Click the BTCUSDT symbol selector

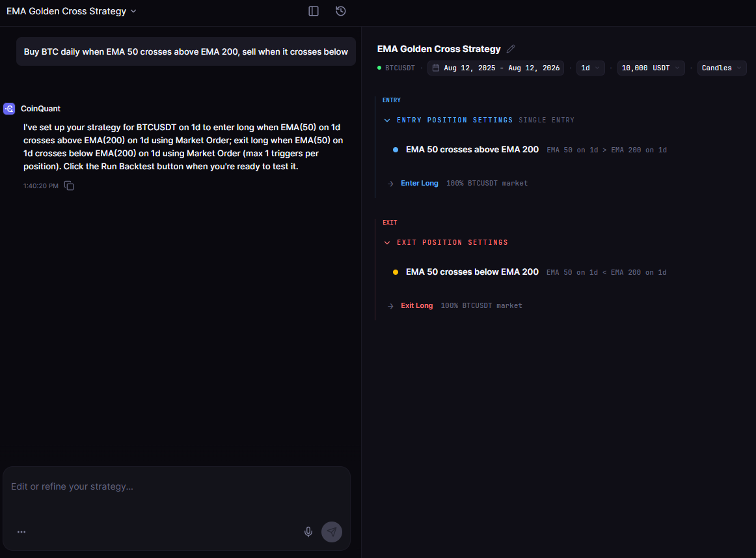[x=399, y=68]
